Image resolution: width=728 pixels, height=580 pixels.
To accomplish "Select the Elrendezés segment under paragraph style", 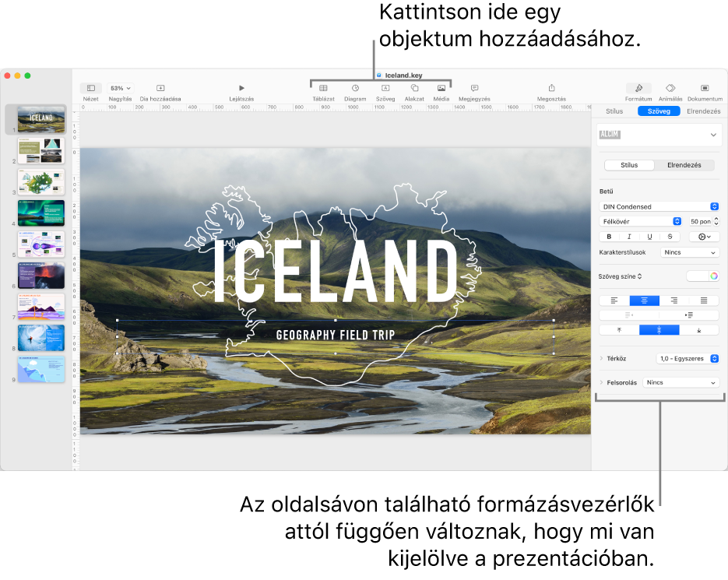I will [x=684, y=165].
